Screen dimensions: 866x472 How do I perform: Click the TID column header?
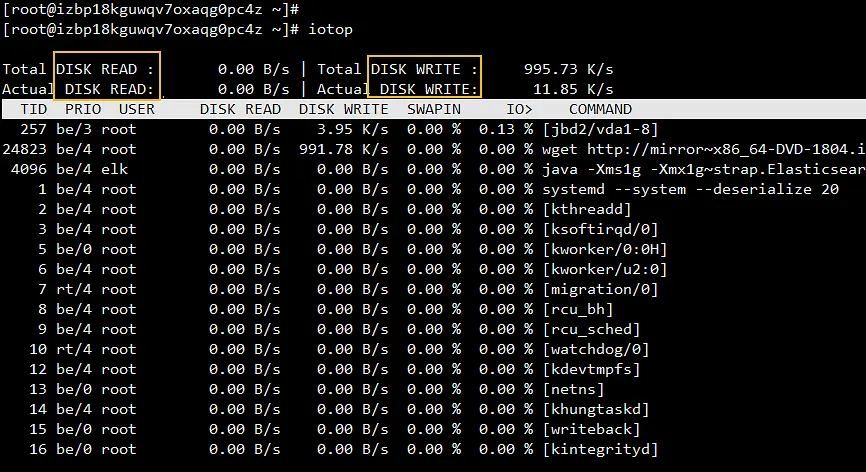[x=33, y=109]
